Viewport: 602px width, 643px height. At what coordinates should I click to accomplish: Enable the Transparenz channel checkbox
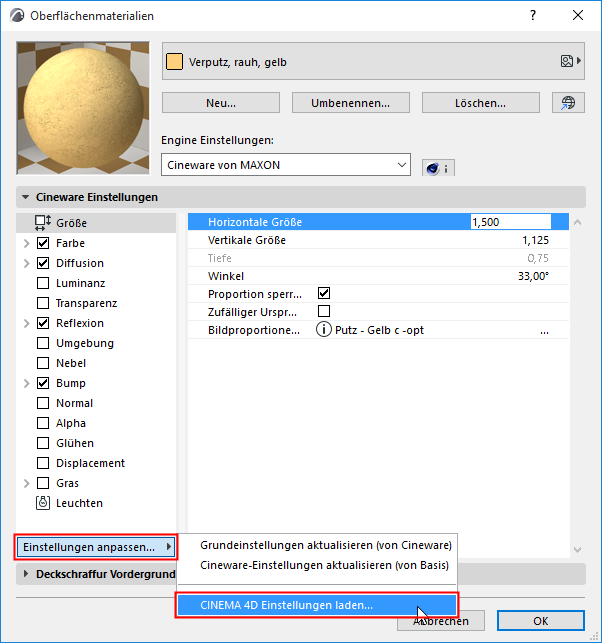(x=43, y=303)
